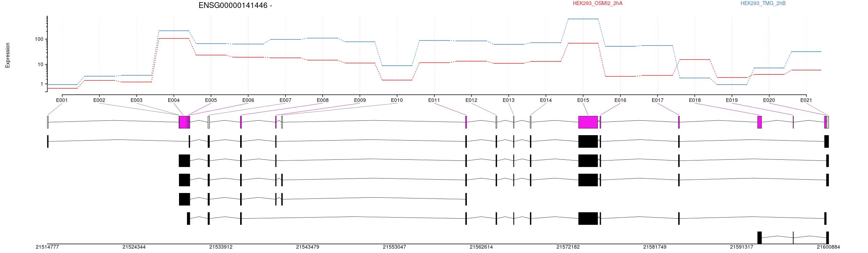This screenshot has width=868, height=253.
Task: Click the gray E001 exon box in gene model
Action: pyautogui.click(x=48, y=122)
